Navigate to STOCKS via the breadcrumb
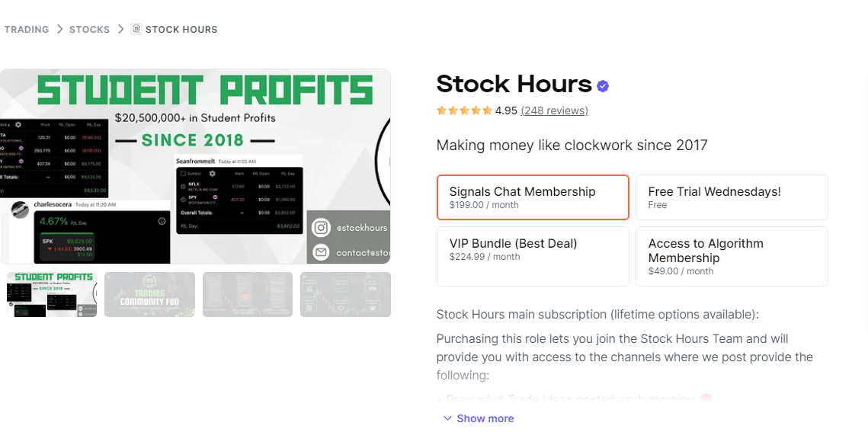Screen dimensions: 868x442 click(89, 29)
